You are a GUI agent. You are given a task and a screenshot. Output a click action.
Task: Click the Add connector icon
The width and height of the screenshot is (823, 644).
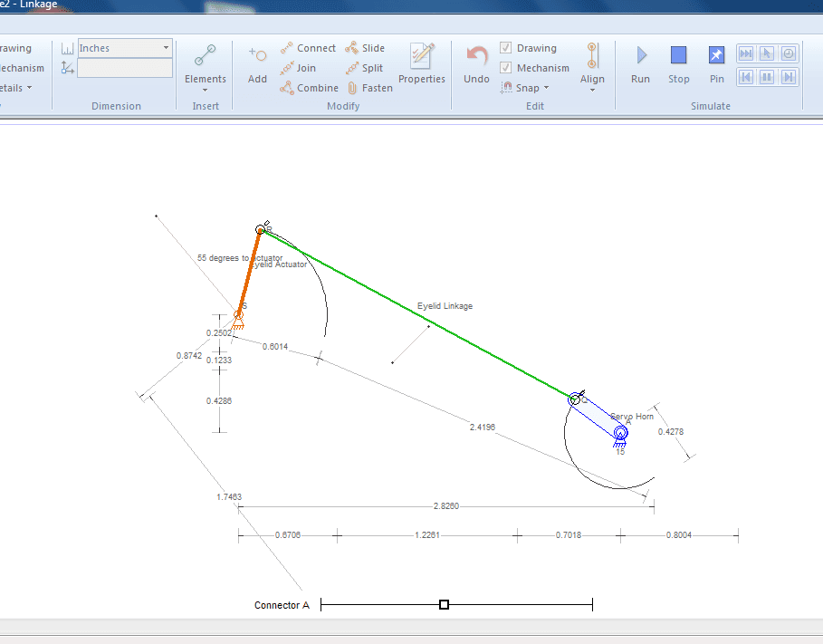[257, 56]
